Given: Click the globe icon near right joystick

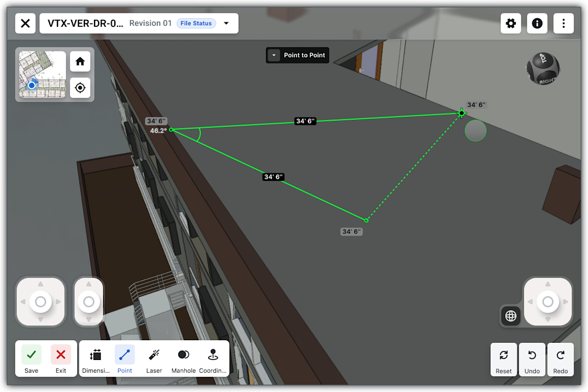Looking at the screenshot, I should click(x=511, y=316).
